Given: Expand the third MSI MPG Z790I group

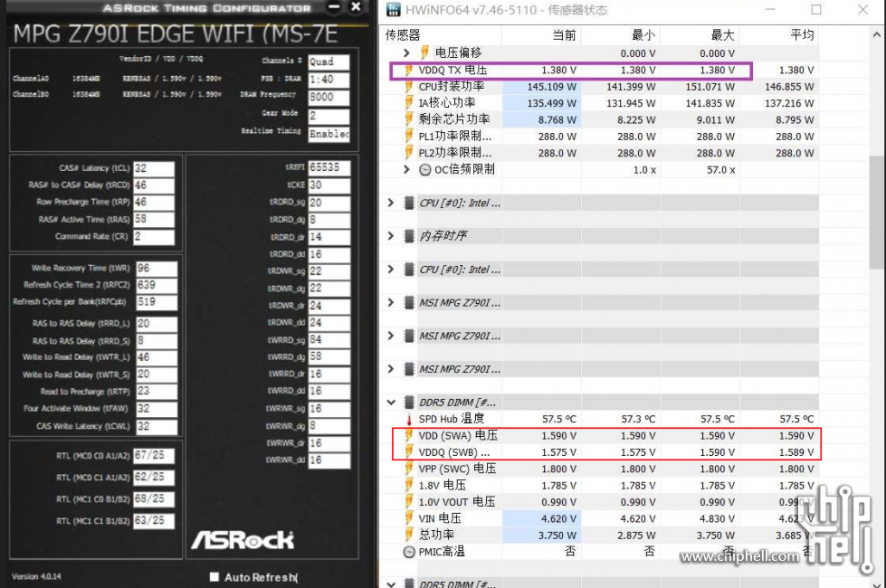Looking at the screenshot, I should click(x=390, y=369).
